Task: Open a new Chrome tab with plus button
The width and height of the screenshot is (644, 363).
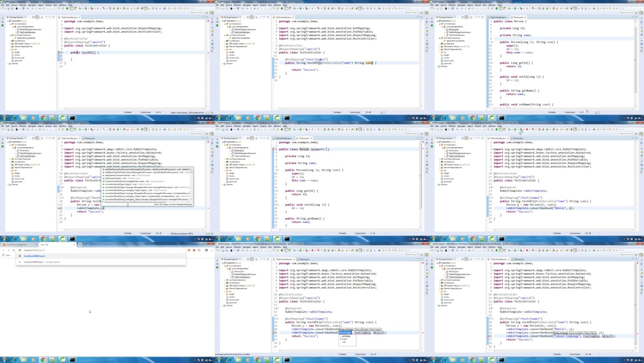Action: click(x=80, y=245)
